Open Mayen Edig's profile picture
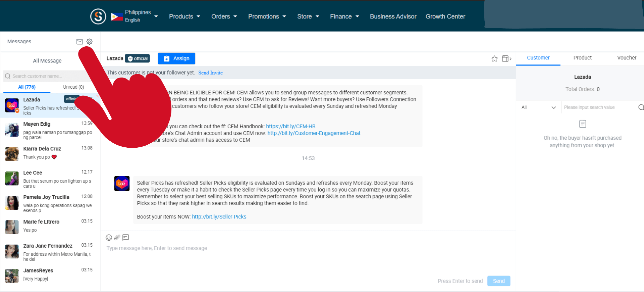The image size is (644, 292). [12, 130]
